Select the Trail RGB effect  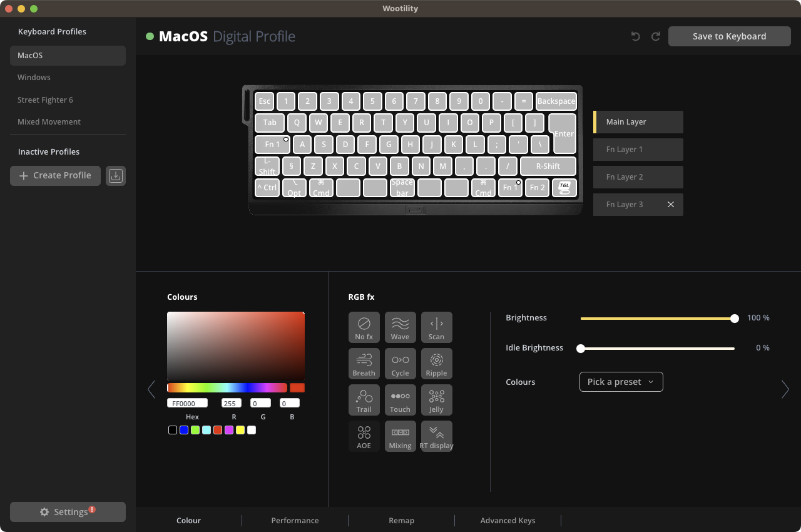[364, 400]
